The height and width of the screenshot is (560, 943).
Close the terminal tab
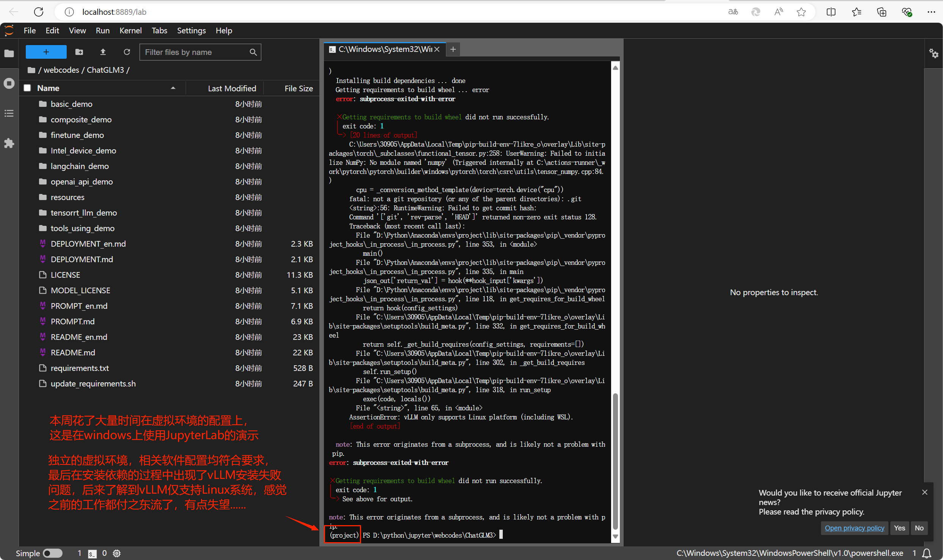click(x=437, y=49)
